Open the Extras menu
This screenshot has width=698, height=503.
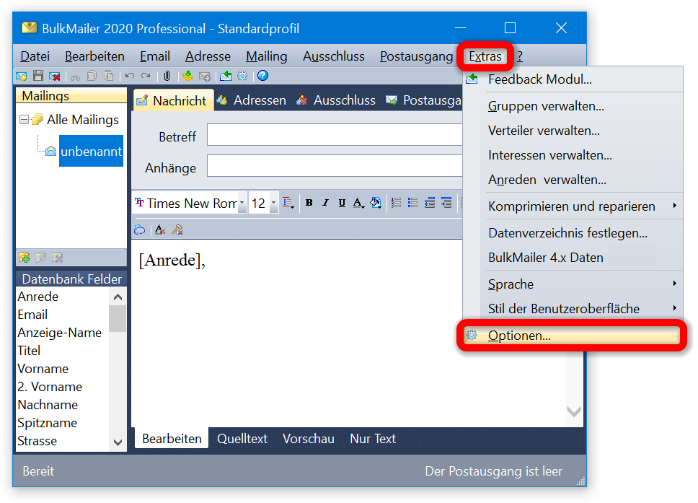click(485, 57)
